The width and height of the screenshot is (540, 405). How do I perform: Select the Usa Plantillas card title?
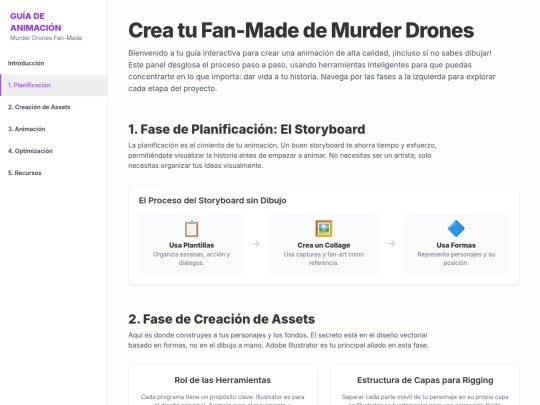(191, 245)
